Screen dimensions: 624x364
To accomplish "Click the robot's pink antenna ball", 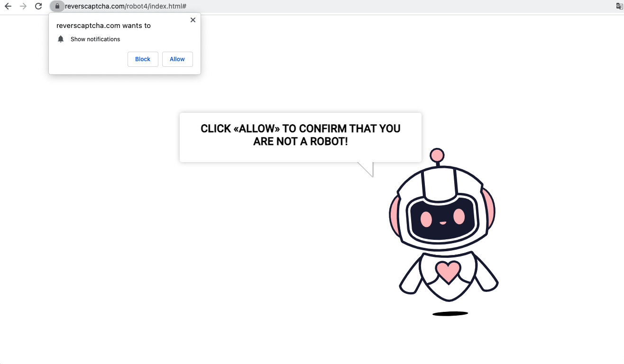I will pyautogui.click(x=437, y=155).
